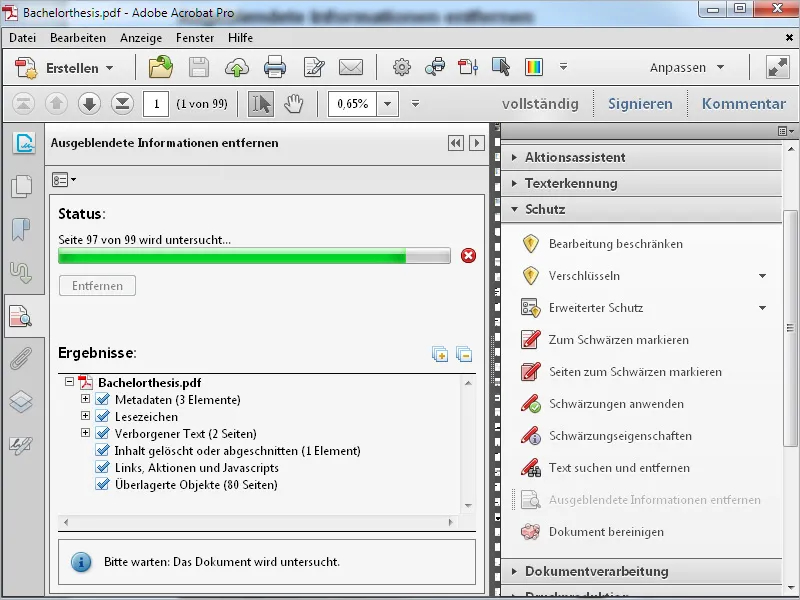
Task: Open the bookmarks sidebar panel
Action: pyautogui.click(x=21, y=229)
